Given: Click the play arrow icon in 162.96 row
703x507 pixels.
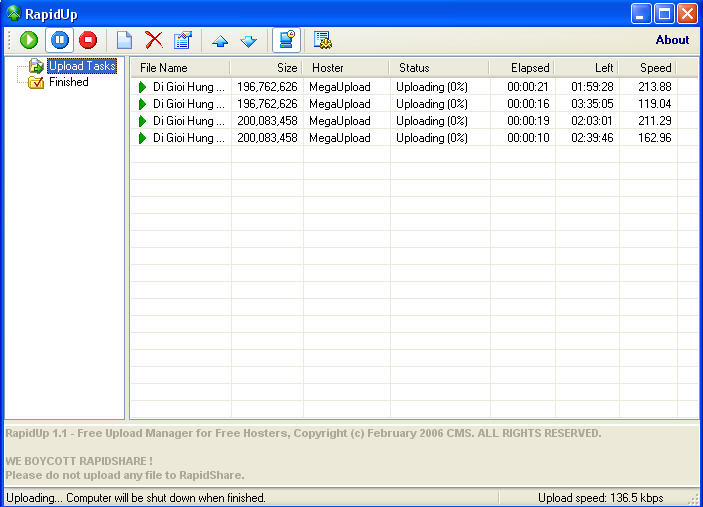Looking at the screenshot, I should tap(143, 138).
